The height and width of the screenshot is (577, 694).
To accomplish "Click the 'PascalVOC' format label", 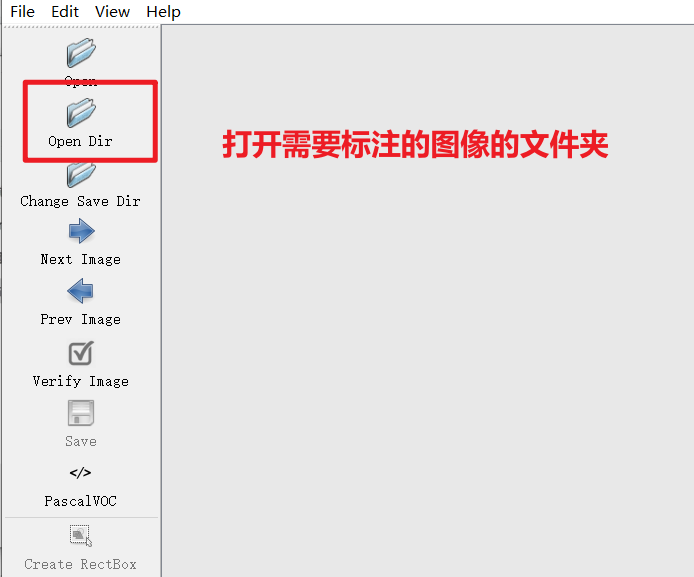I will pyautogui.click(x=81, y=501).
